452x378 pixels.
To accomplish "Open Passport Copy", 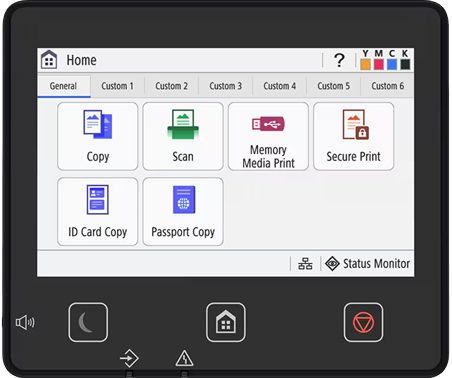I will [x=183, y=212].
